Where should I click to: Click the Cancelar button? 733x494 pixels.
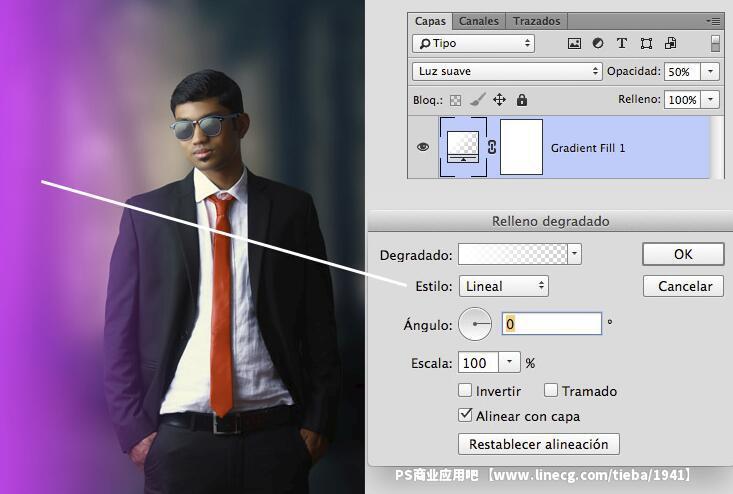pos(683,286)
